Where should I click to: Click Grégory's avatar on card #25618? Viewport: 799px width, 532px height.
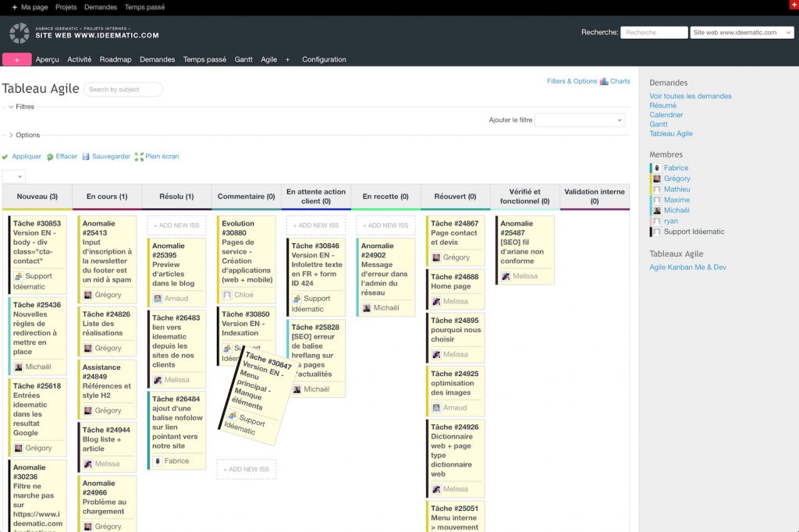click(x=19, y=449)
